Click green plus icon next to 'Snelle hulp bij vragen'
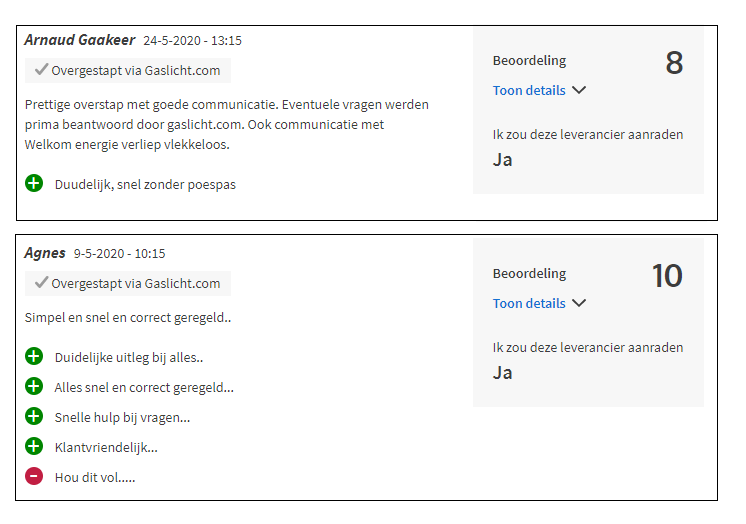This screenshot has width=746, height=524. 34,416
